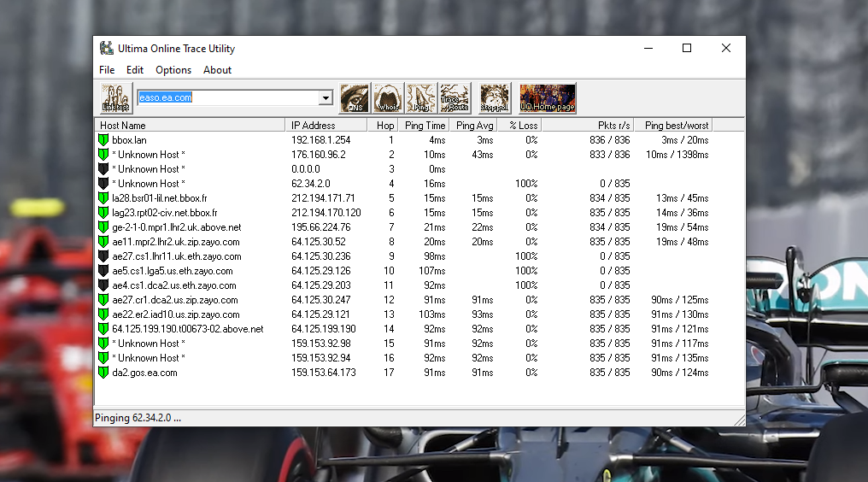Viewport: 868px width, 482px height.
Task: Click shield icon for da2.gos.ea.com
Action: click(103, 373)
